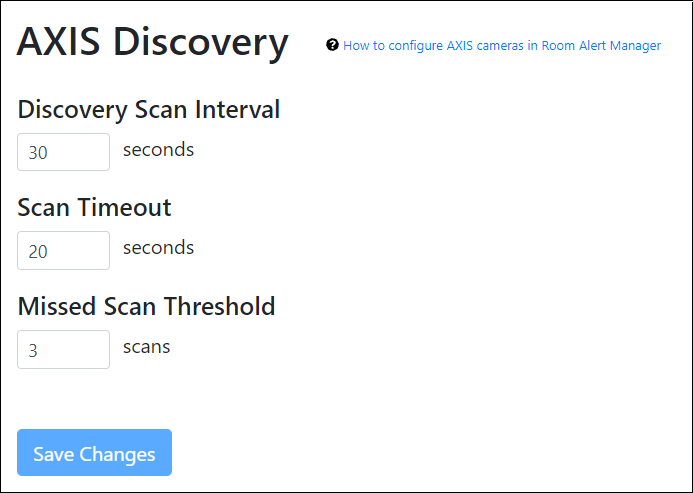This screenshot has height=493, width=693.
Task: Click the scans unit label
Action: (x=146, y=347)
